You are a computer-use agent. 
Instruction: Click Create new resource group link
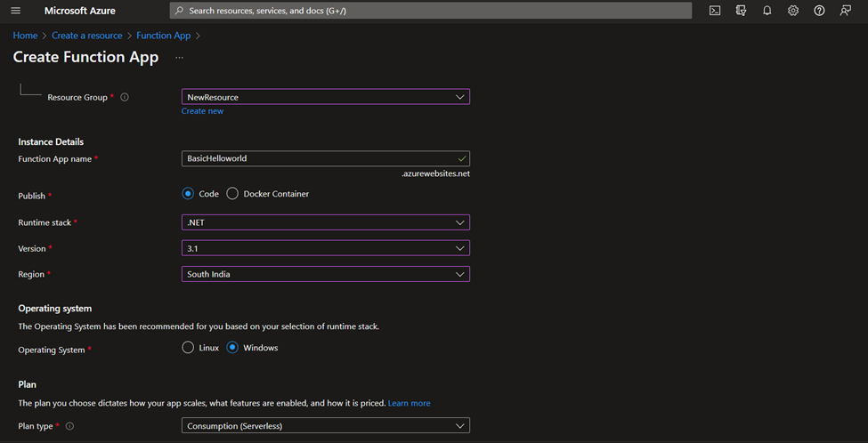(203, 111)
